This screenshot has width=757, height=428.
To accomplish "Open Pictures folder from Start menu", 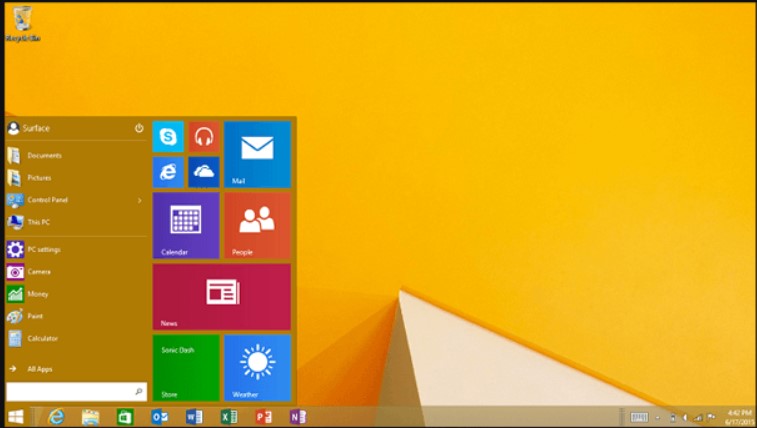I will click(x=76, y=178).
